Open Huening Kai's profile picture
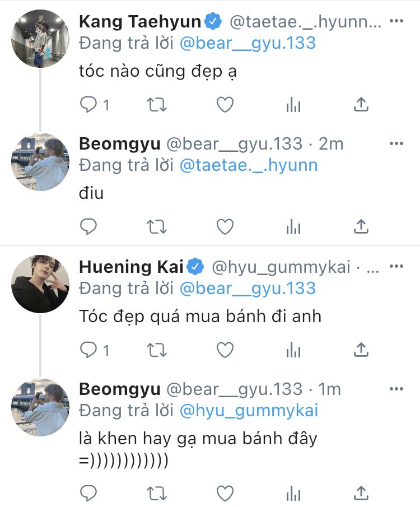 pyautogui.click(x=40, y=283)
